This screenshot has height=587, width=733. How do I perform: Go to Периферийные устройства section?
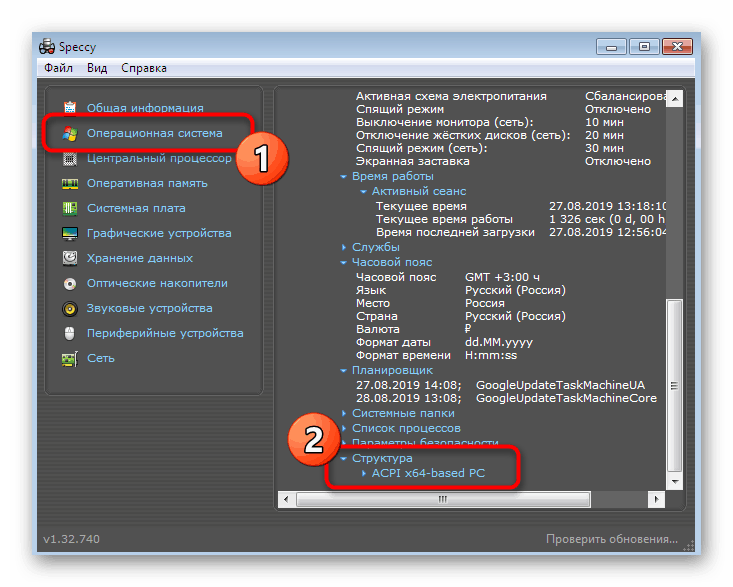point(165,333)
